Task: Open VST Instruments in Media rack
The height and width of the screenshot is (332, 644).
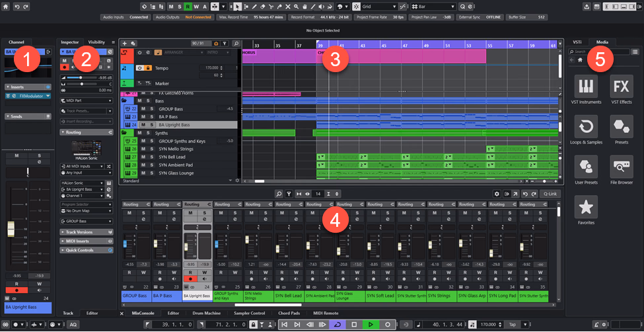Action: (x=586, y=87)
